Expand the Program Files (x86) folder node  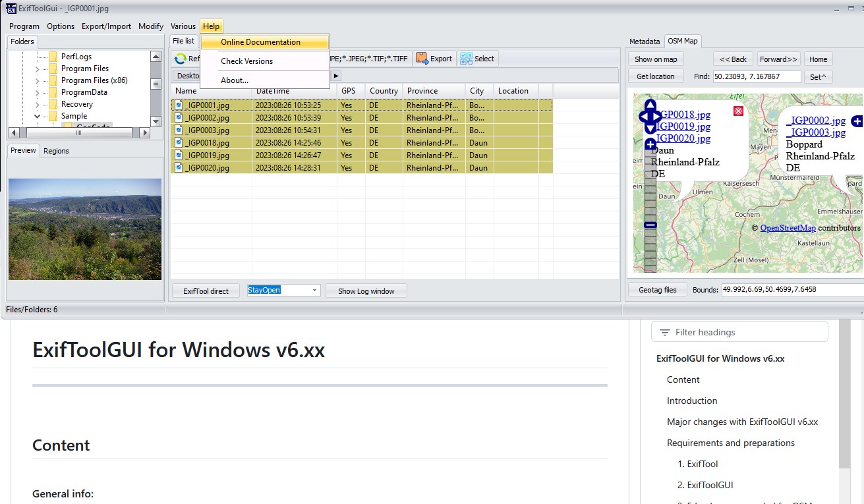[x=38, y=80]
